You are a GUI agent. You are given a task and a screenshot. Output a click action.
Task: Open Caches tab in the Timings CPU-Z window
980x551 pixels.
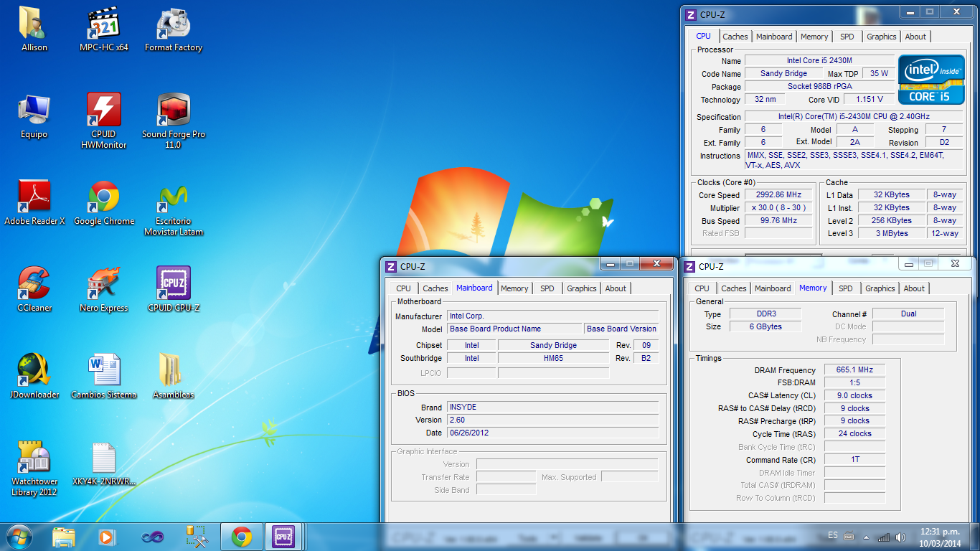pos(733,288)
